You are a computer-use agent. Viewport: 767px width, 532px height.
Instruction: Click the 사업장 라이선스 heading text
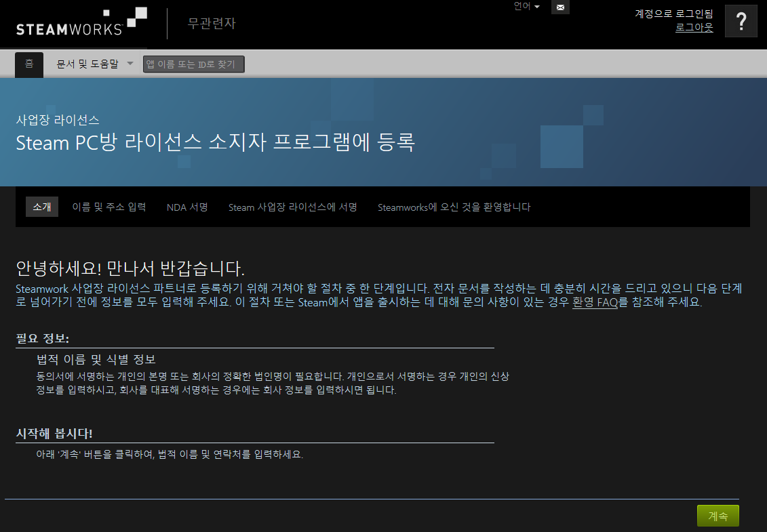tap(58, 120)
